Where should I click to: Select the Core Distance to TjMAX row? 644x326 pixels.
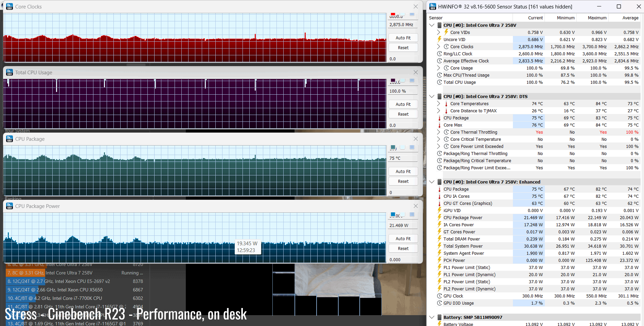coord(534,111)
